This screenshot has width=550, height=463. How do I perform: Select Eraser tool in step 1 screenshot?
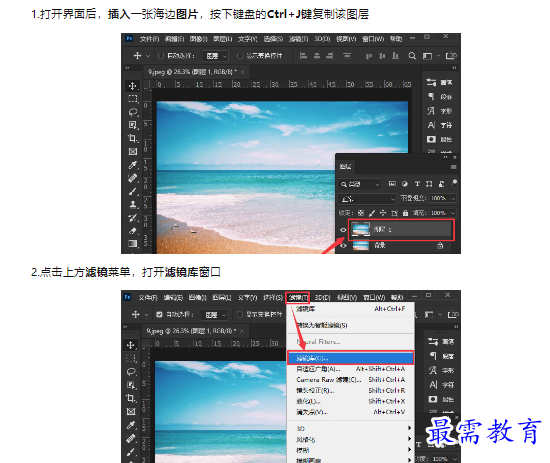pyautogui.click(x=133, y=230)
